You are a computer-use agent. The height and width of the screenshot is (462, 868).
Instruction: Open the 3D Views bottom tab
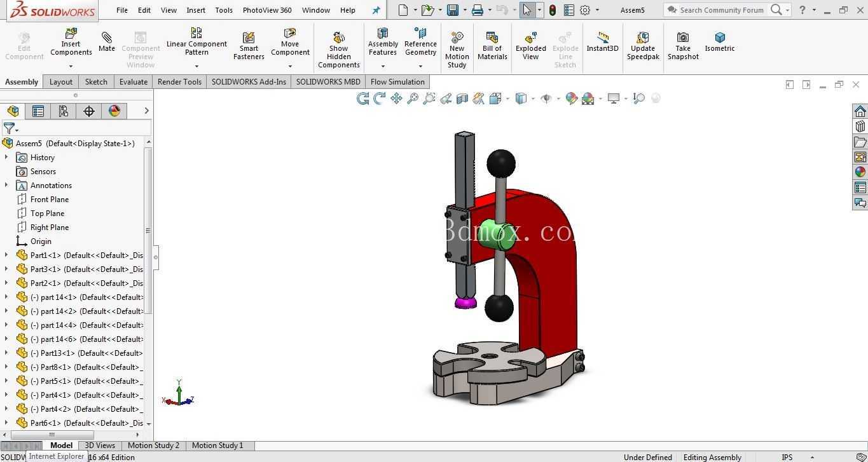tap(100, 446)
